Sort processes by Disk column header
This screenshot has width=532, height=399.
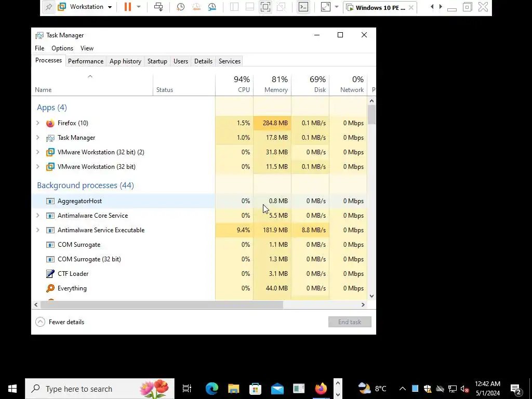[x=310, y=84]
